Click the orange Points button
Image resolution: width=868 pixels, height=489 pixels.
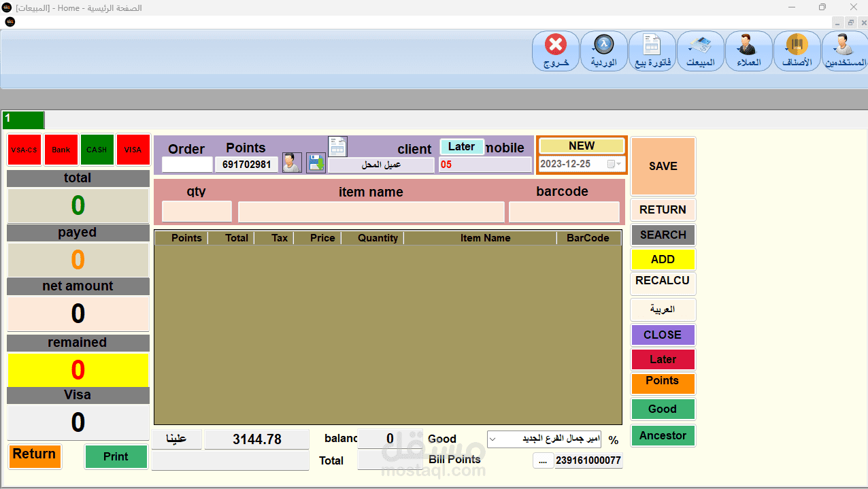coord(663,384)
